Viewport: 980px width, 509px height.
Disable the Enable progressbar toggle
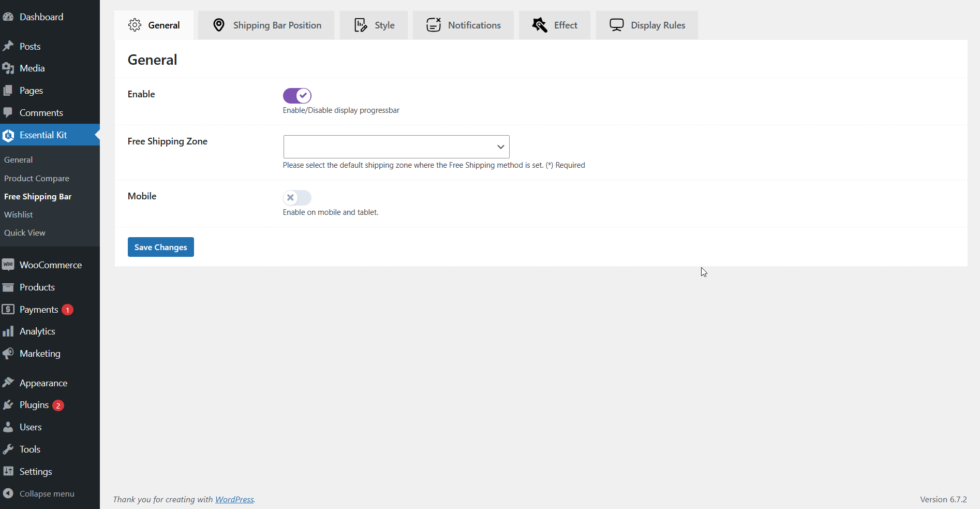click(297, 96)
